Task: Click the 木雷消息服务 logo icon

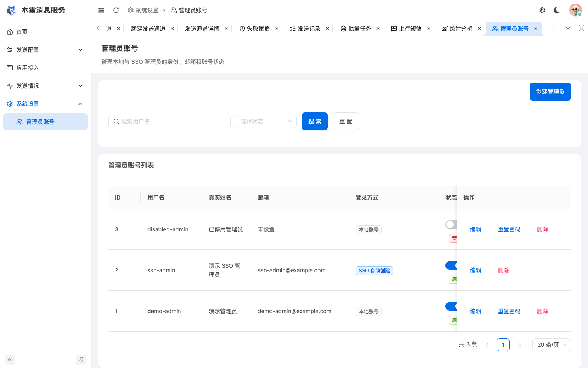Action: (x=12, y=10)
